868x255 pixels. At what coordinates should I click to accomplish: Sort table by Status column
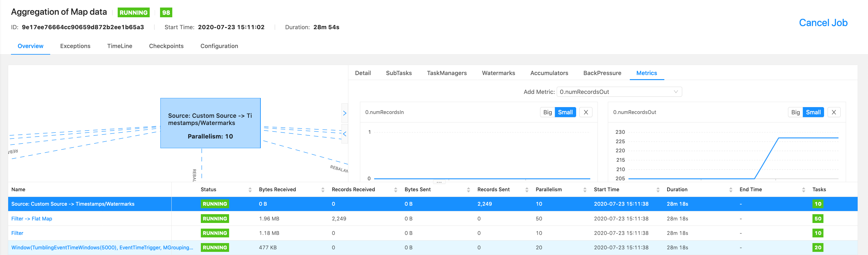(x=250, y=190)
